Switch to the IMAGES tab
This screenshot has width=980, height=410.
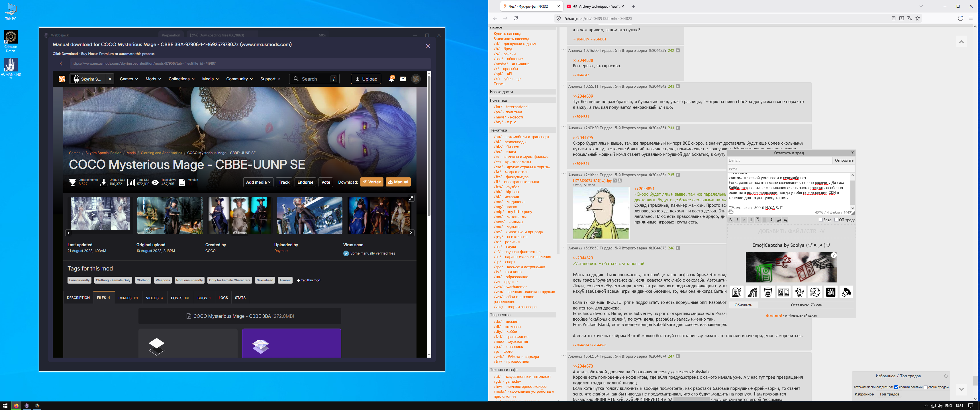[128, 298]
